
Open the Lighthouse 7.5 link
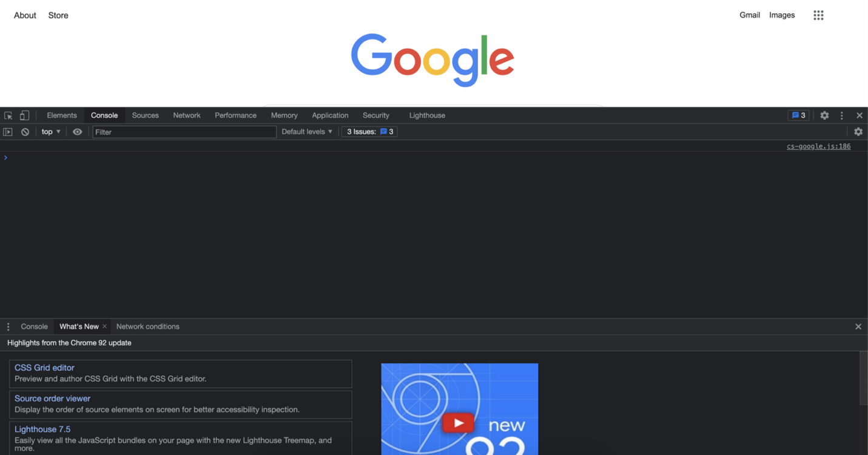point(42,429)
